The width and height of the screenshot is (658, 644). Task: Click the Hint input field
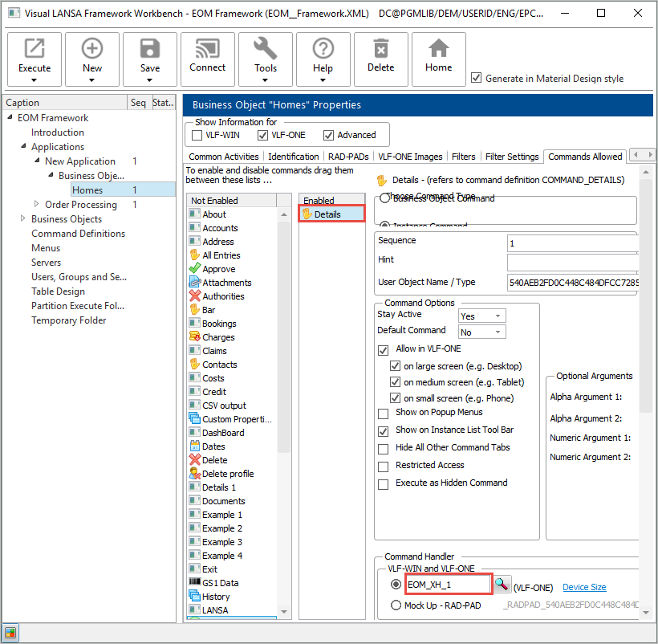tap(573, 262)
